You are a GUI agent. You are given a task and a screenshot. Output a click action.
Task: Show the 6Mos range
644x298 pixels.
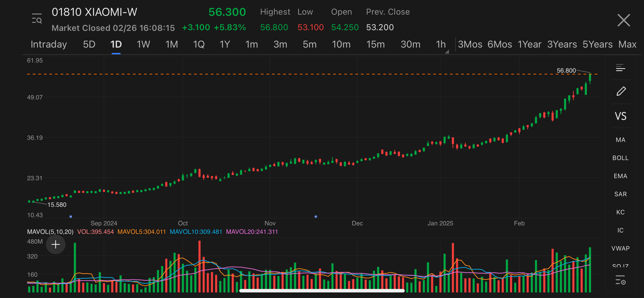click(x=500, y=44)
